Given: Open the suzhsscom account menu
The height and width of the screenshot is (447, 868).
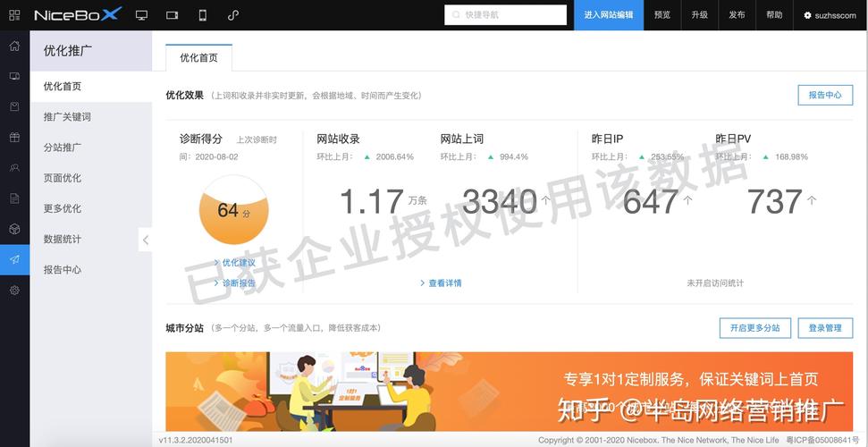Looking at the screenshot, I should (829, 15).
